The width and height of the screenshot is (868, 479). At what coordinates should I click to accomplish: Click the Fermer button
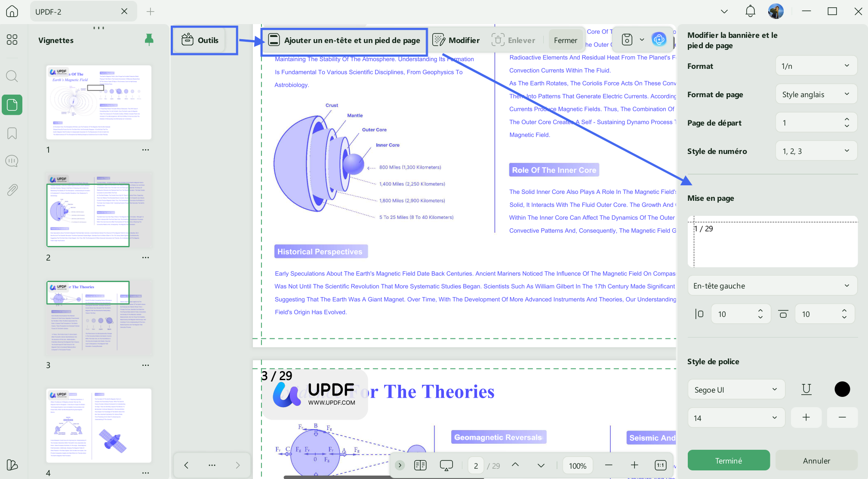565,40
